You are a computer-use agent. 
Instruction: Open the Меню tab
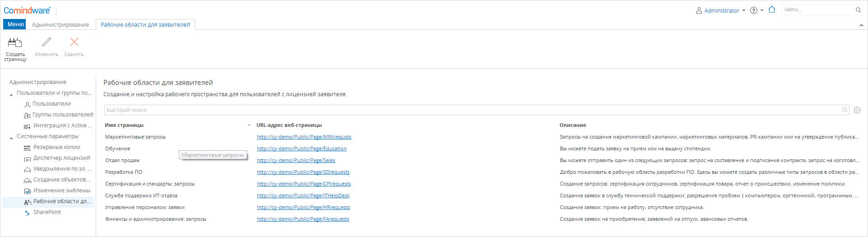(15, 24)
